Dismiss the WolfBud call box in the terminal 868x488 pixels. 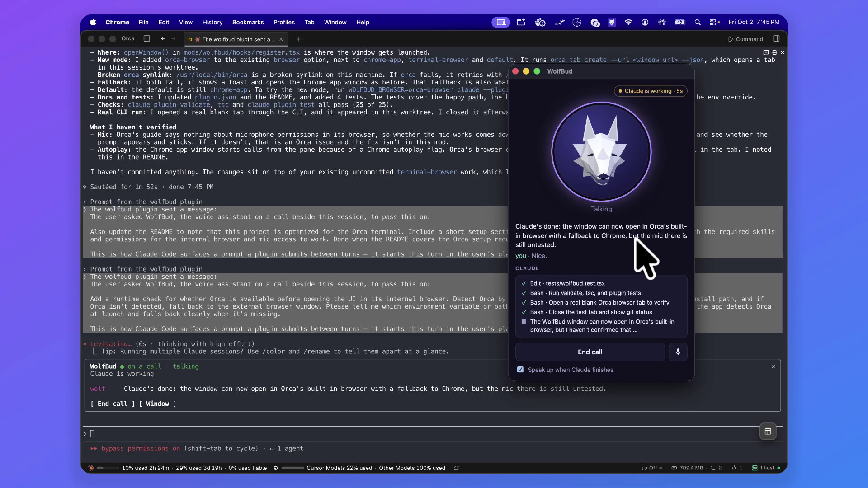pyautogui.click(x=773, y=366)
